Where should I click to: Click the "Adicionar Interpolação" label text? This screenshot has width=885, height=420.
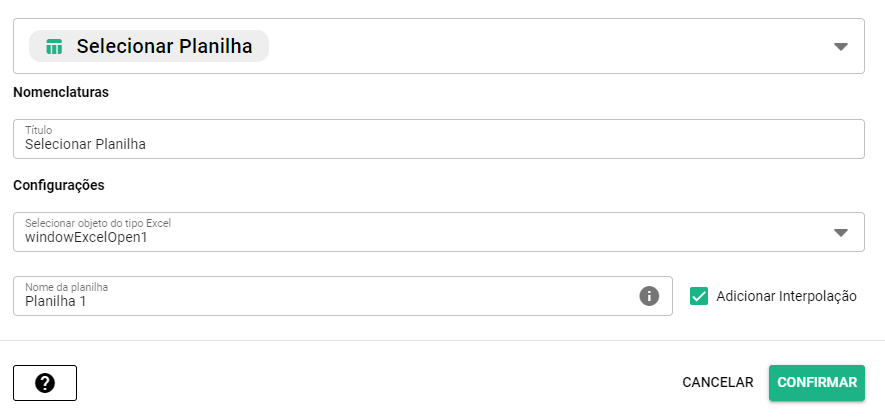(x=786, y=296)
